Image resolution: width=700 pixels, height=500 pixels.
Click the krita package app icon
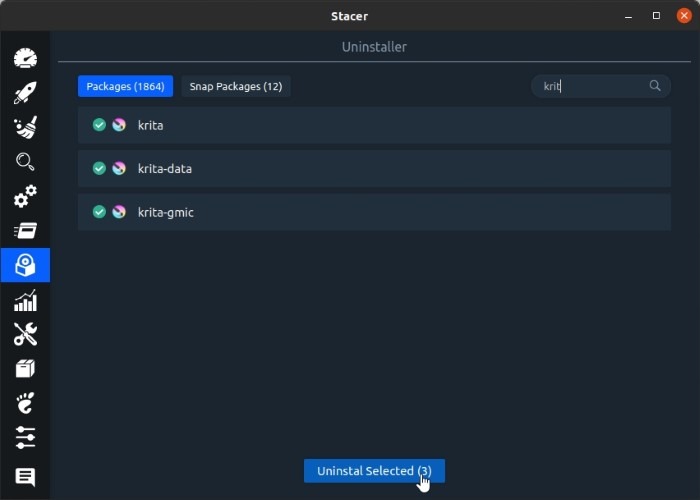(x=119, y=125)
